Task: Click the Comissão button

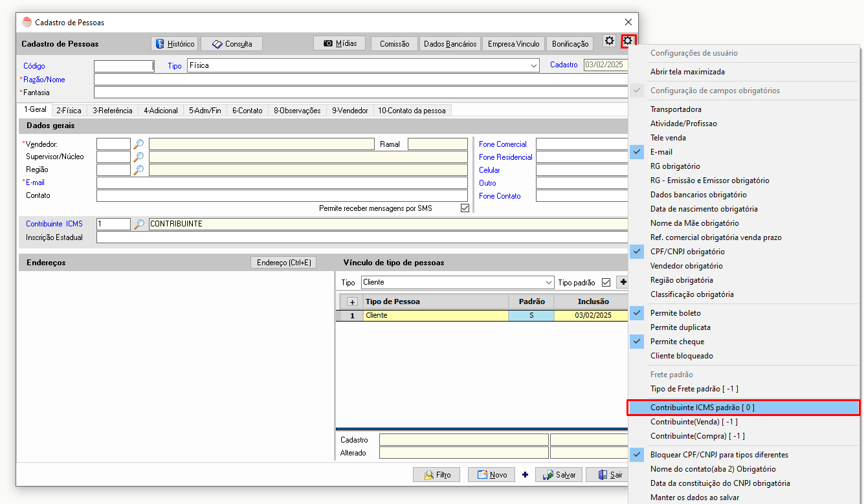Action: [394, 44]
